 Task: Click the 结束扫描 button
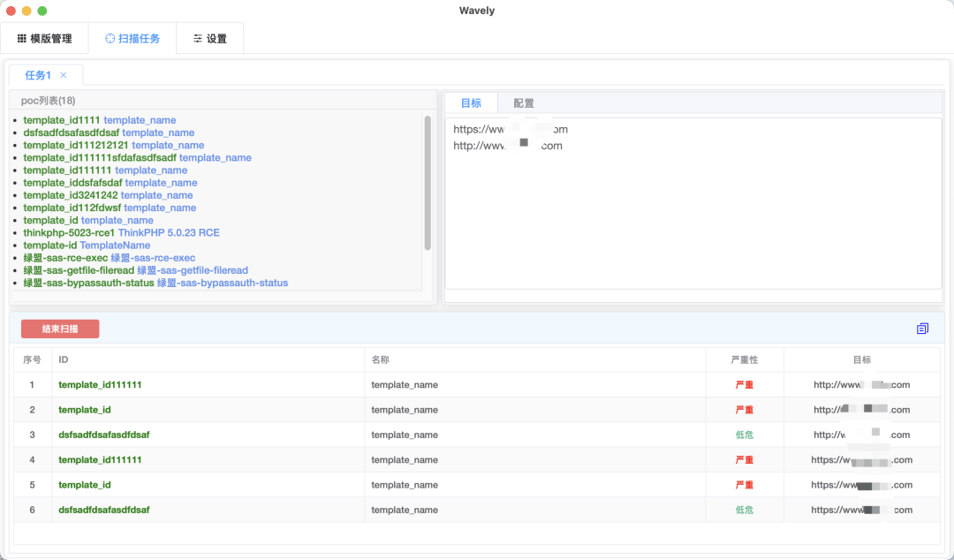click(x=60, y=329)
